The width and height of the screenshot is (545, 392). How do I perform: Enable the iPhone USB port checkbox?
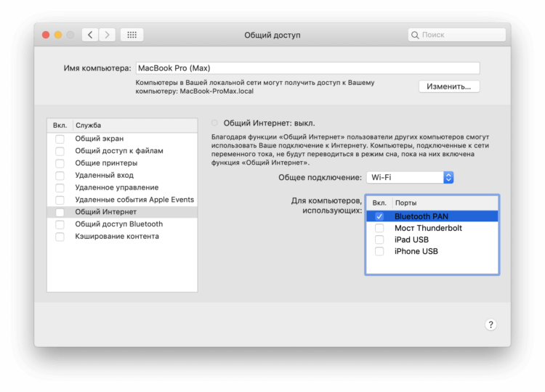(x=379, y=251)
